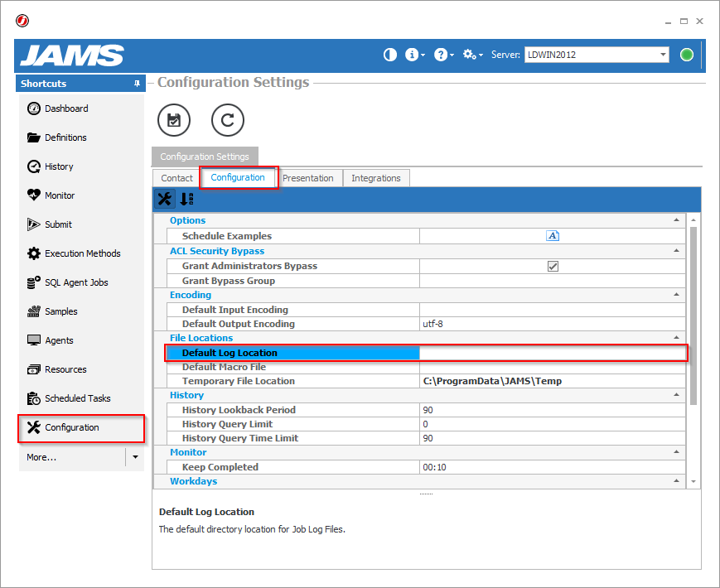
Task: Open the Server dropdown list
Action: pyautogui.click(x=663, y=55)
